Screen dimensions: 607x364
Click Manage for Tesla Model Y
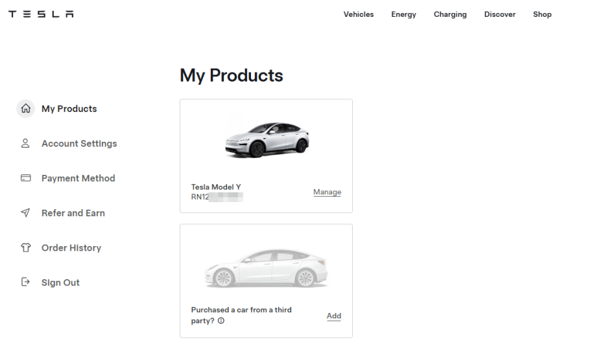point(327,192)
